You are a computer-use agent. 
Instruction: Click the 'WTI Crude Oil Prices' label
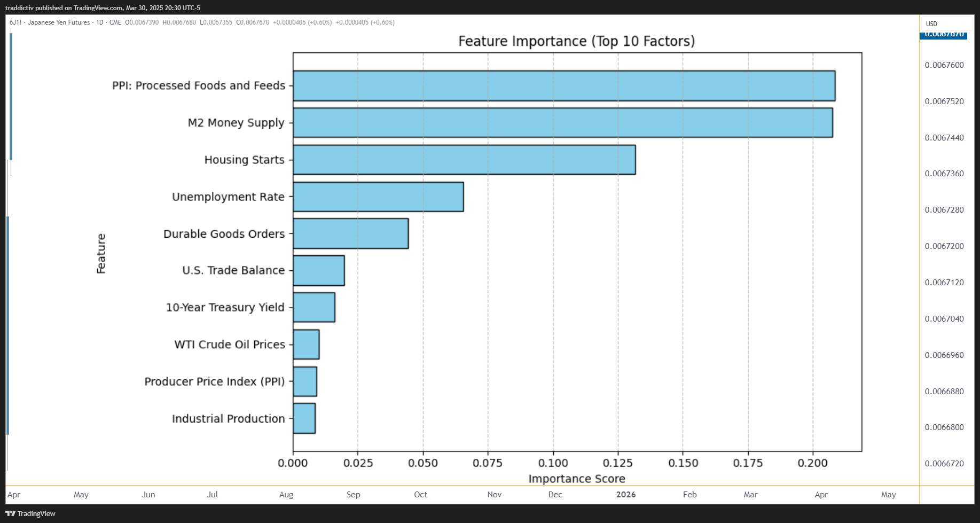[x=230, y=344]
